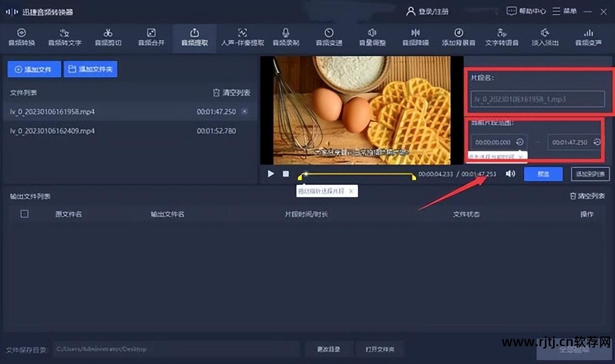Click the Add File button (添加文件)
The height and width of the screenshot is (364, 615).
tap(34, 69)
